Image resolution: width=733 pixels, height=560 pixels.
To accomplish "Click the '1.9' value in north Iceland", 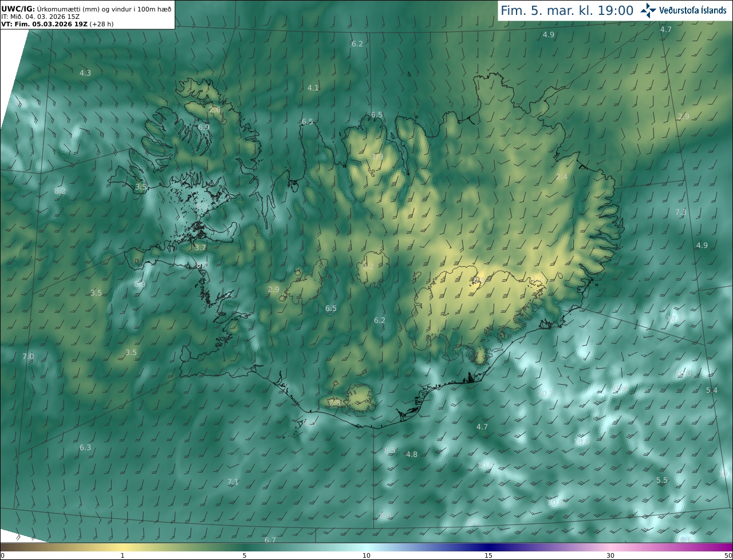I will (x=378, y=156).
